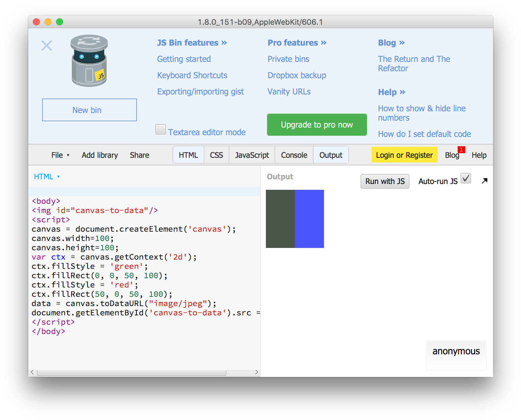Click the window title text
The height and width of the screenshot is (420, 521).
pos(260,22)
